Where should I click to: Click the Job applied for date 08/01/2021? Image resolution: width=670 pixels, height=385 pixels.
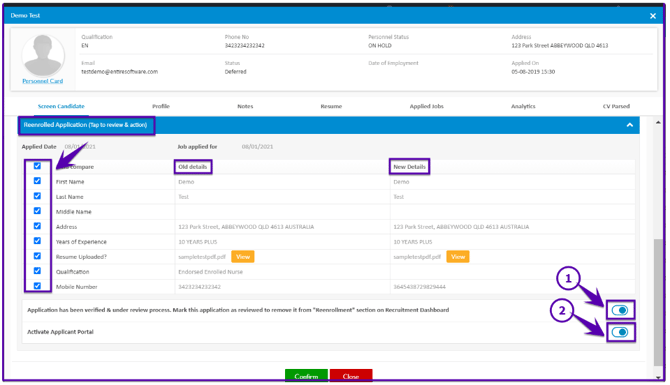tap(257, 147)
